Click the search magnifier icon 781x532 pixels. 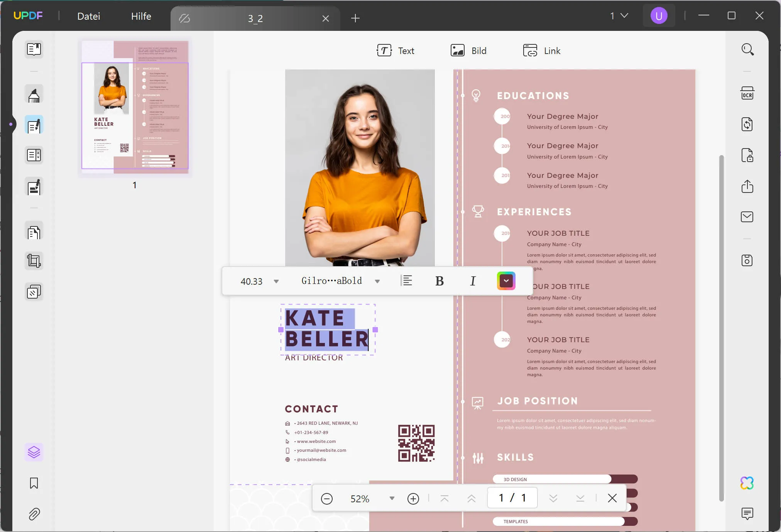[747, 50]
